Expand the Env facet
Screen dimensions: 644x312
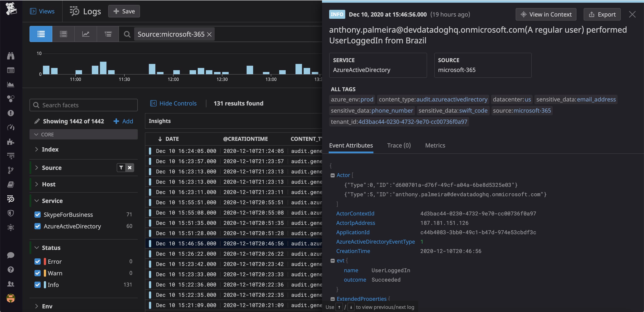pyautogui.click(x=37, y=306)
